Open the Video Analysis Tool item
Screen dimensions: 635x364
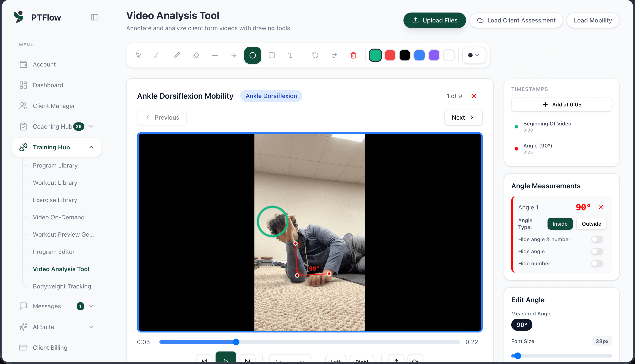tap(61, 269)
